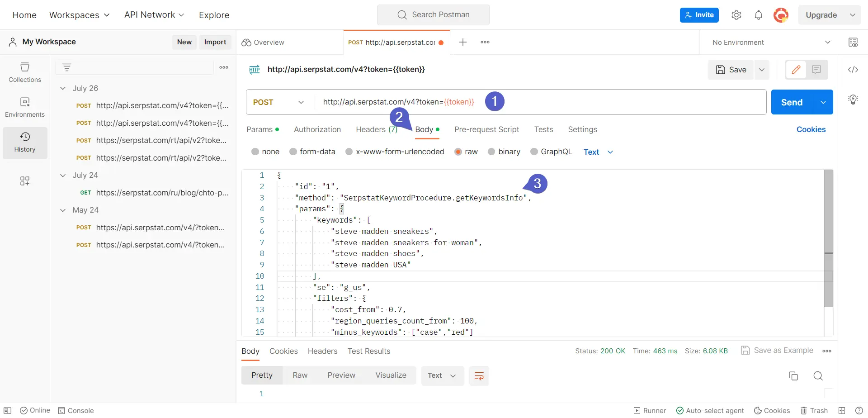This screenshot has height=418, width=868.
Task: Open the tab options ellipsis next to plus
Action: tap(485, 42)
